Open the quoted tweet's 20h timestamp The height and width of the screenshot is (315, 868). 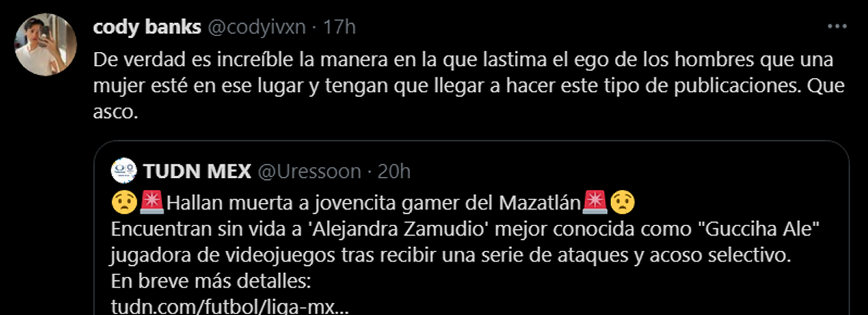(393, 171)
